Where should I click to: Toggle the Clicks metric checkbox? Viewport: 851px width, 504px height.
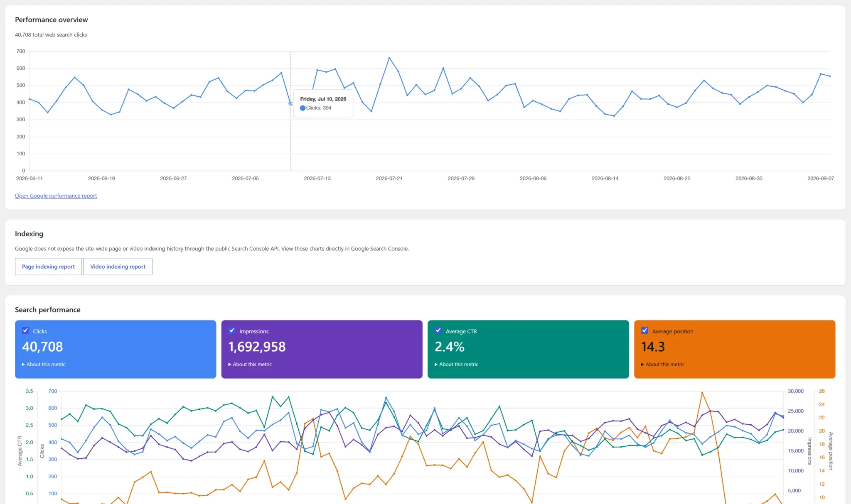[25, 330]
